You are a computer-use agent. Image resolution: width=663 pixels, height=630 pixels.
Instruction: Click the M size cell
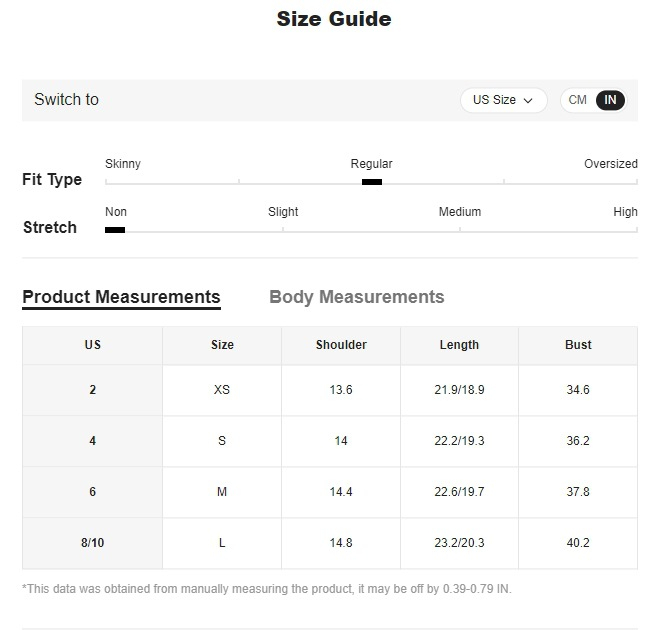tap(222, 492)
